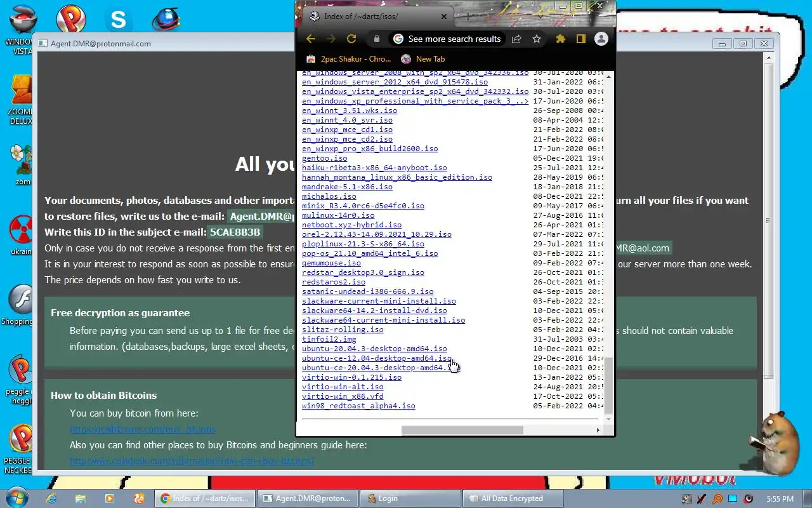Download redstar_desktop3.0_sign.iso
Screen dimensions: 812x508
[363, 272]
